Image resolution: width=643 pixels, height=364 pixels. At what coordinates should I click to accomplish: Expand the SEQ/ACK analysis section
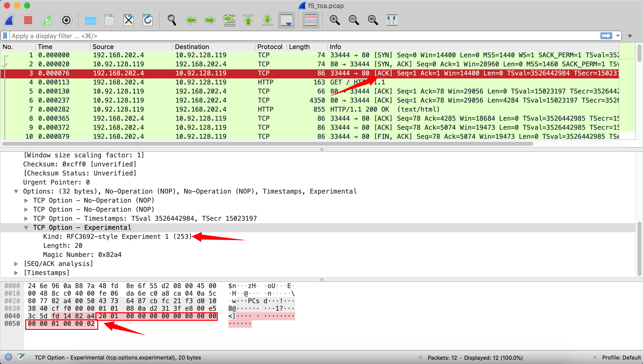pos(16,264)
